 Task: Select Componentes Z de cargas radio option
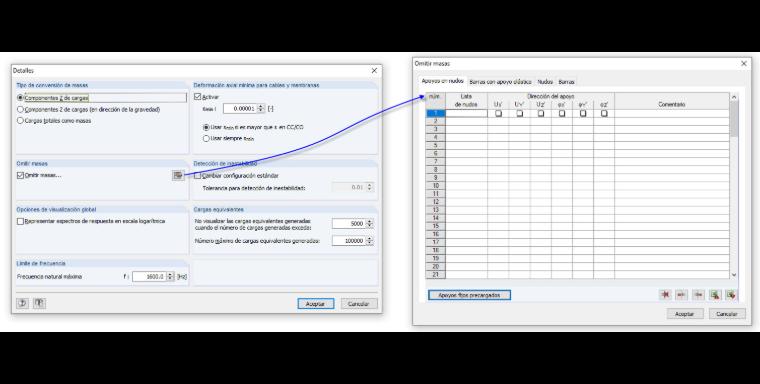click(20, 98)
